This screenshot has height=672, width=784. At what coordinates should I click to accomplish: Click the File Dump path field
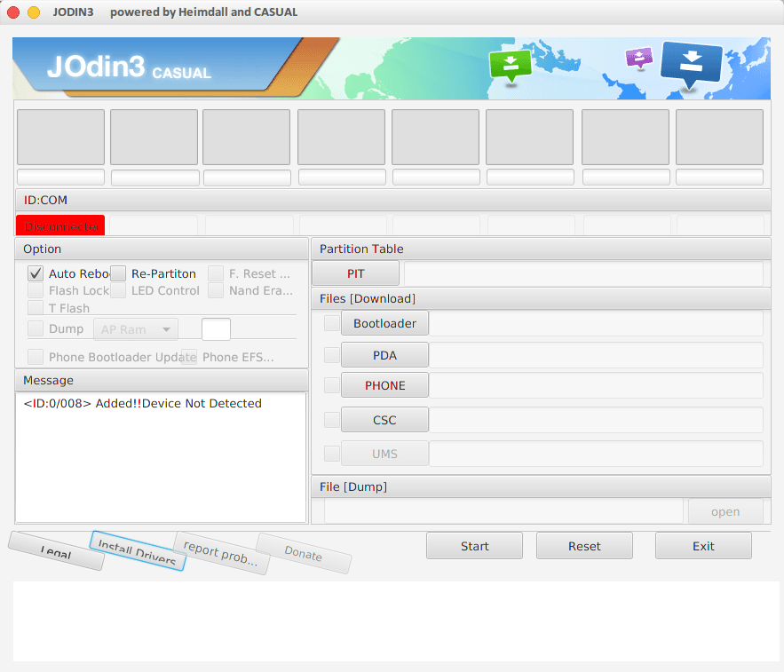[x=504, y=511]
